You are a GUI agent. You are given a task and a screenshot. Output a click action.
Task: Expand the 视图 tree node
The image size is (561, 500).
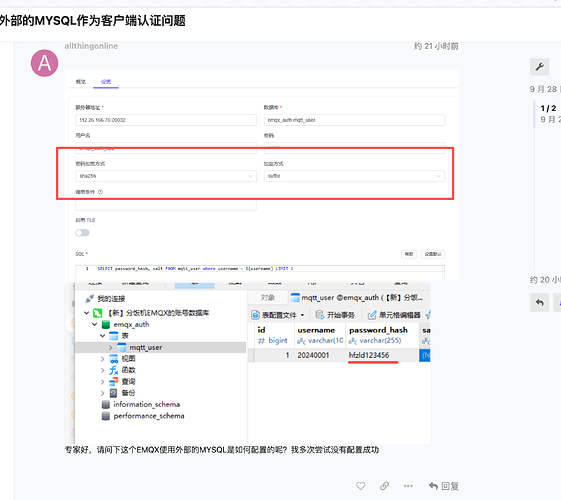[103, 359]
